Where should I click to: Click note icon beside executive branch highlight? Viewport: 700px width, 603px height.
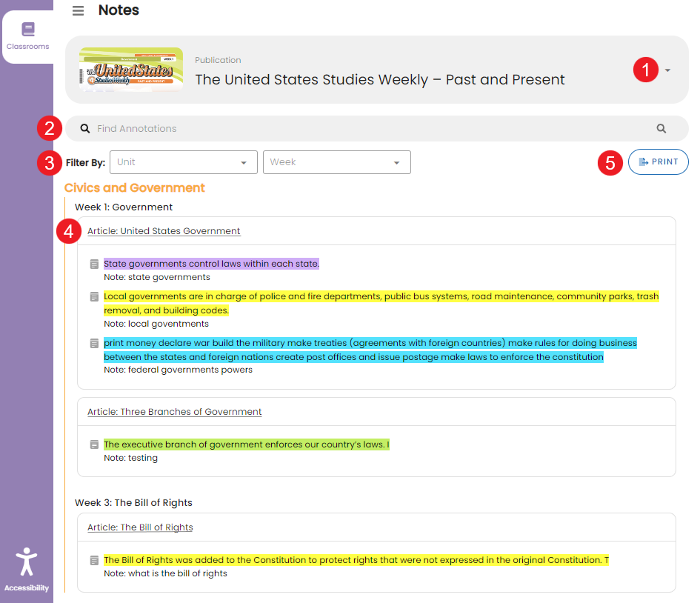point(94,444)
